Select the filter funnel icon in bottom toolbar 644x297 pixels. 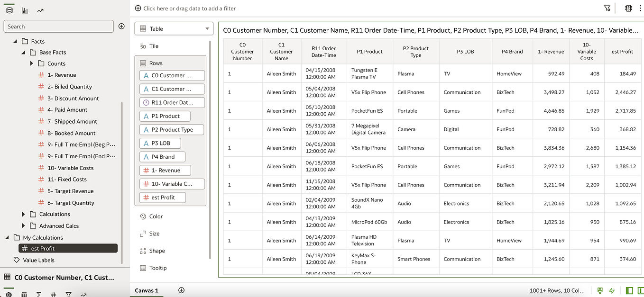pos(68,294)
